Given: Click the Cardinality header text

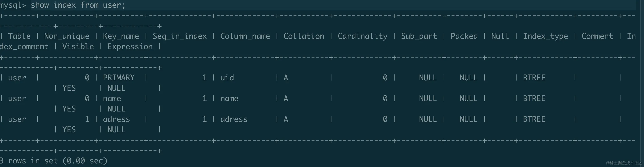Looking at the screenshot, I should [x=362, y=36].
